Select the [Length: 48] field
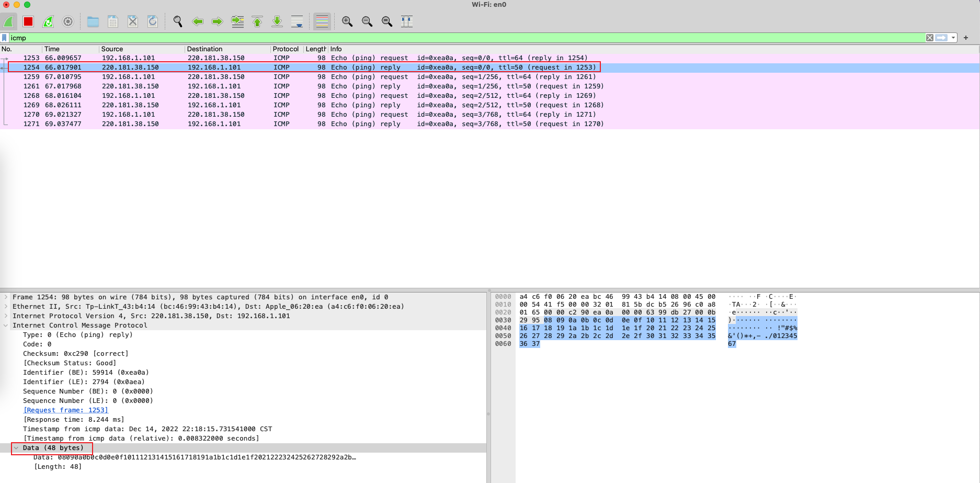980x483 pixels. [58, 467]
